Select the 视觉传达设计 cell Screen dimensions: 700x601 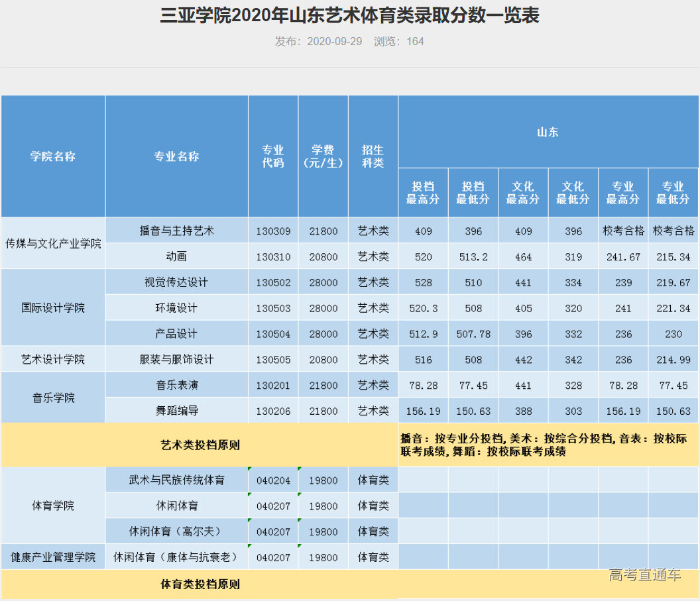click(176, 282)
